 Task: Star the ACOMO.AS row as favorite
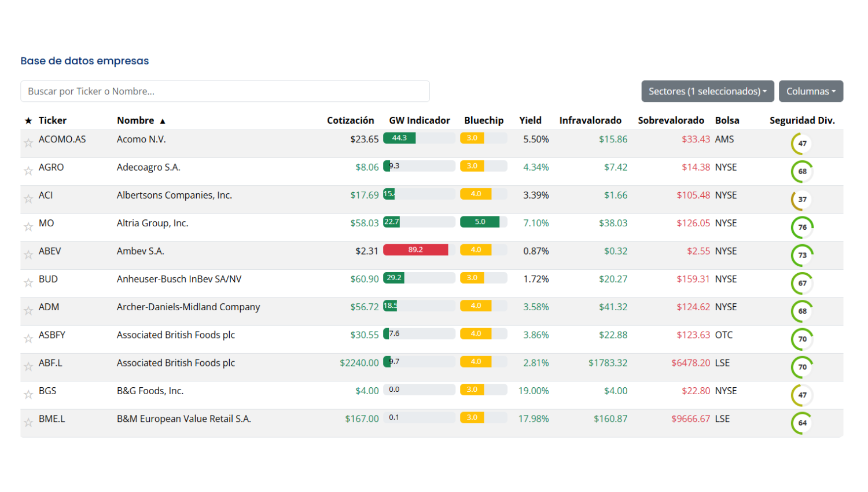click(x=28, y=142)
